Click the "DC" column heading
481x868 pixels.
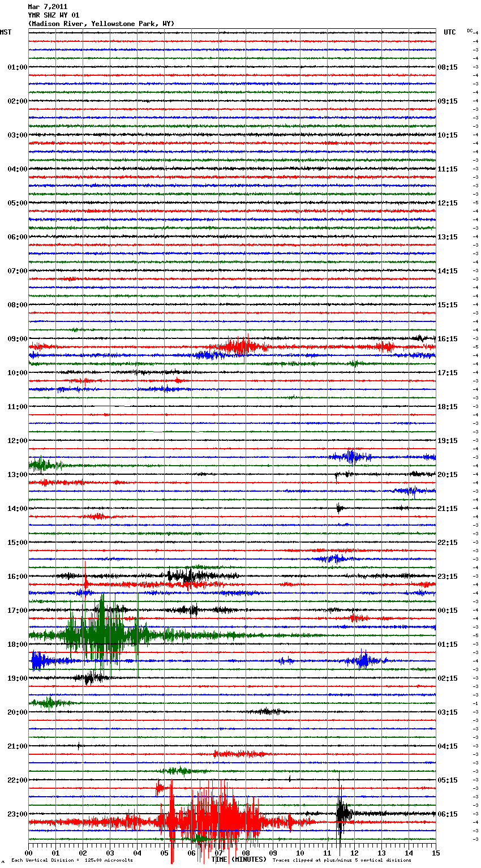tap(470, 31)
